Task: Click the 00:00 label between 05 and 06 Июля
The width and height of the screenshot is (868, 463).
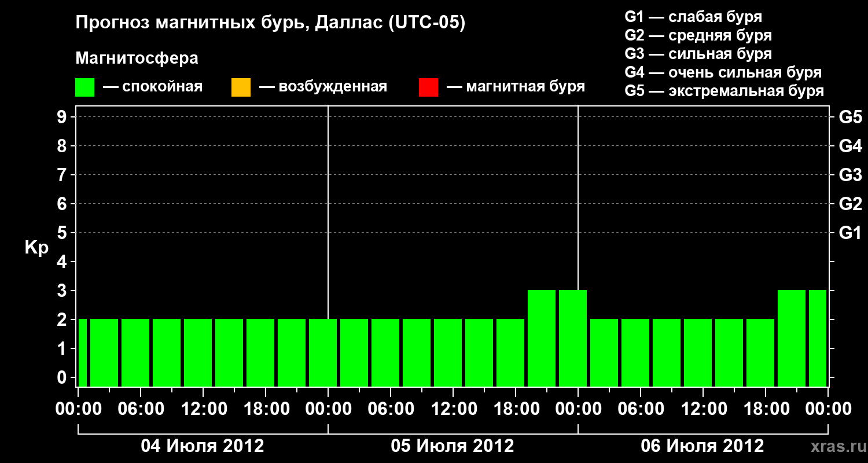Action: [579, 409]
